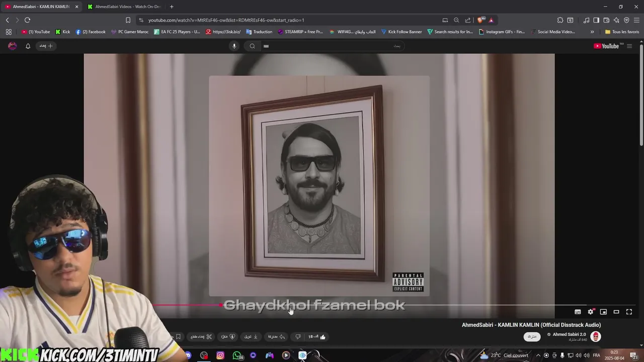Viewport: 644px width, 362px height.
Task: Open the browser hamburger main menu
Action: (x=636, y=20)
